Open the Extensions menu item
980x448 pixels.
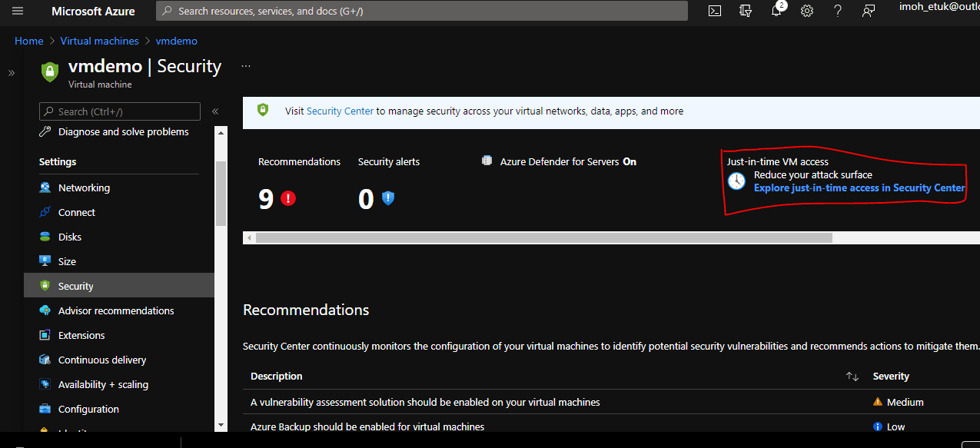coord(81,335)
